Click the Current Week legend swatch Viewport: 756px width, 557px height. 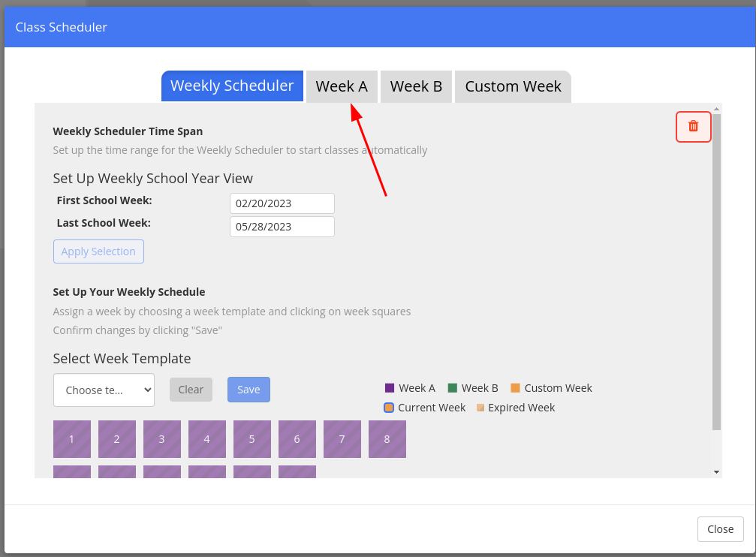(x=389, y=408)
